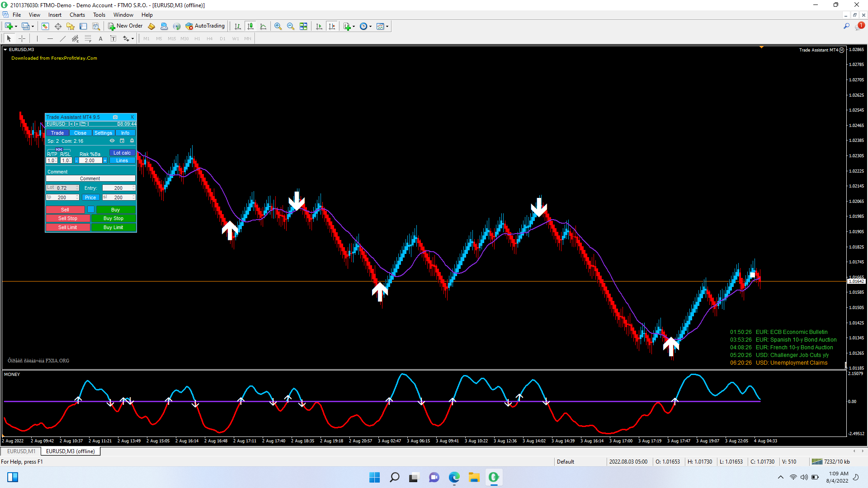Viewport: 868px width, 488px height.
Task: Click the alert bell icon in Trade Assistant
Action: pos(132,141)
